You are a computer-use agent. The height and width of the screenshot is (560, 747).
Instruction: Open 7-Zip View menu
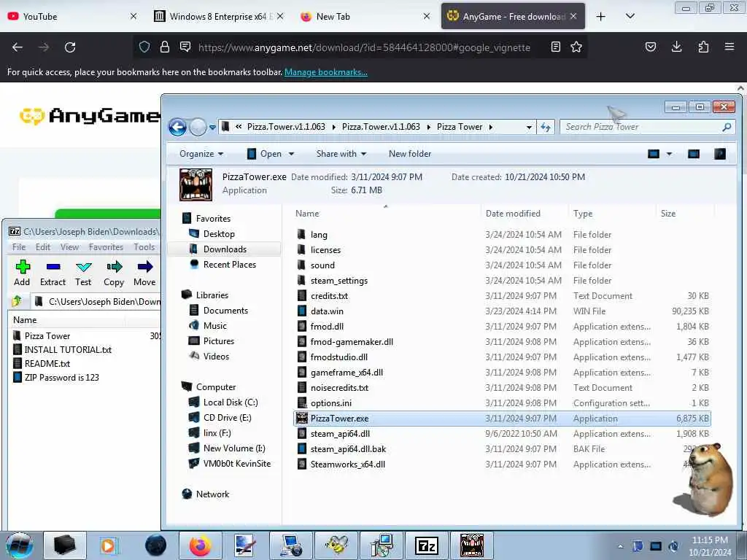(69, 247)
